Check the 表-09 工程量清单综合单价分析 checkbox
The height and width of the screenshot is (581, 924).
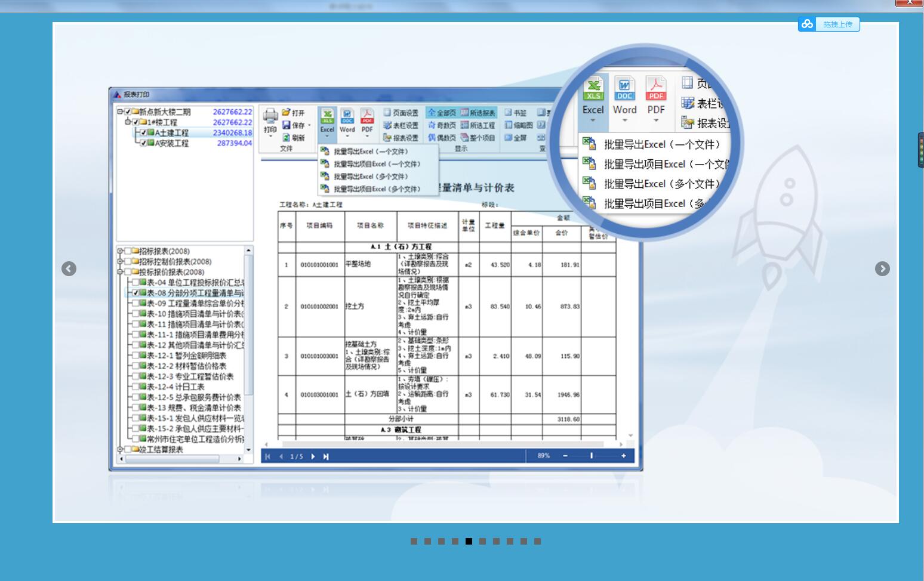tap(136, 302)
